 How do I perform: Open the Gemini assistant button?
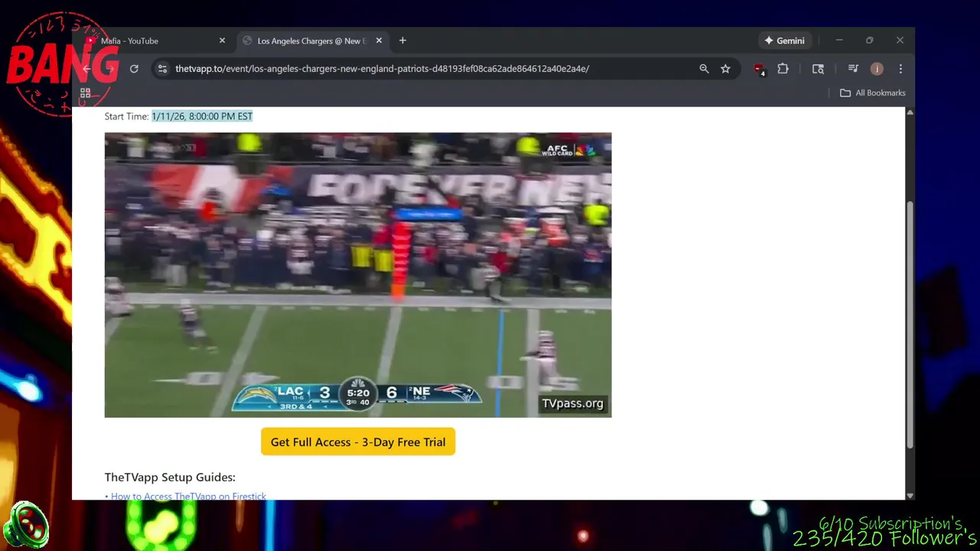[x=784, y=41]
